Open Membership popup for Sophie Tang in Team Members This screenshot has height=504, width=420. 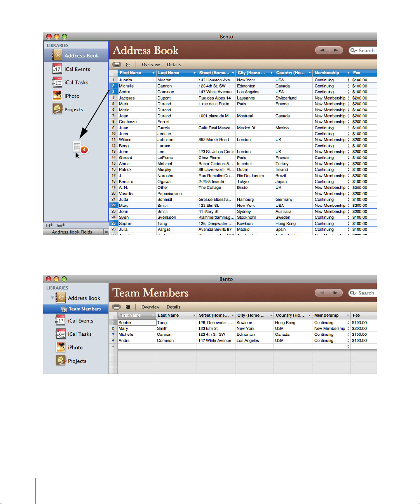[348, 323]
